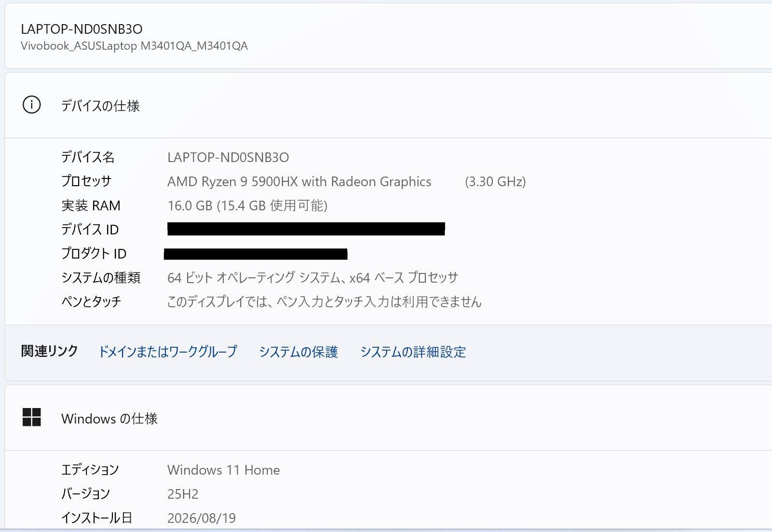Collapse the デバイスの仕様 section header
This screenshot has width=772, height=532.
click(x=389, y=106)
